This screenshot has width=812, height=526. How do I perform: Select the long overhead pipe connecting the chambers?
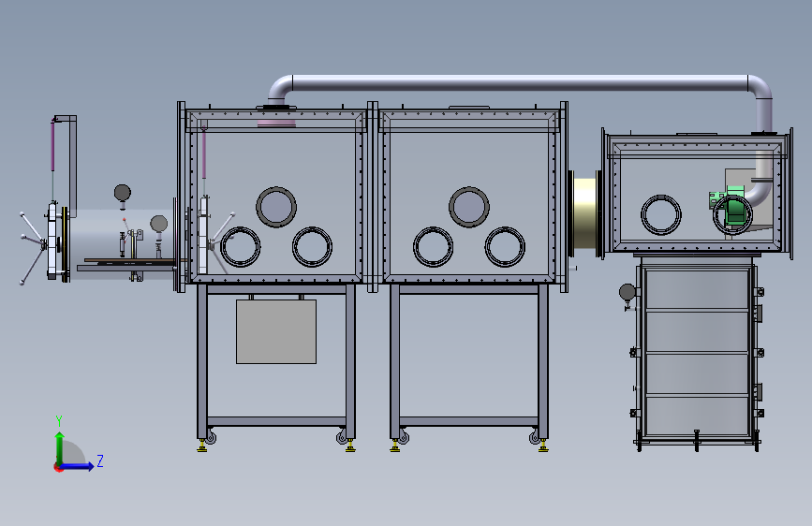pos(520,83)
